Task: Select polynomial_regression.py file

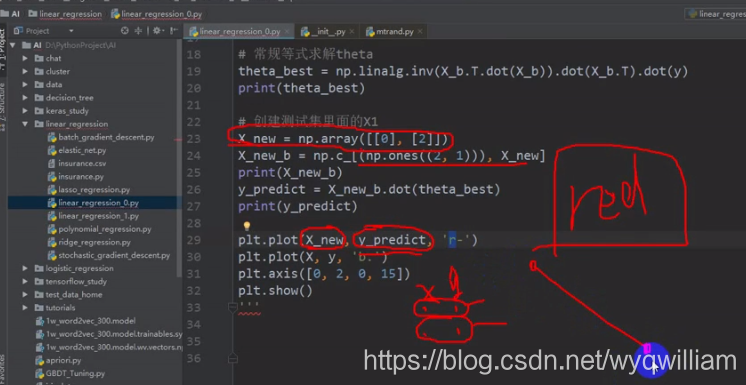Action: [100, 229]
